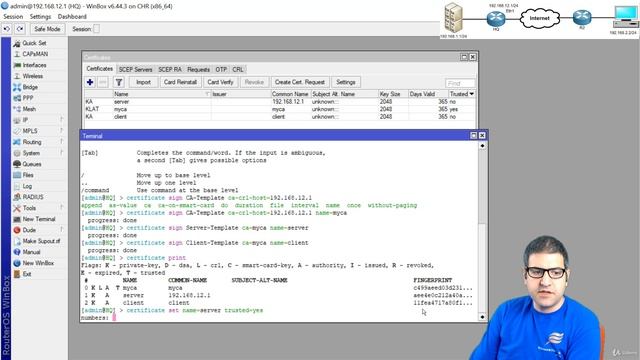
Task: Switch to the Requests tab
Action: coord(198,69)
